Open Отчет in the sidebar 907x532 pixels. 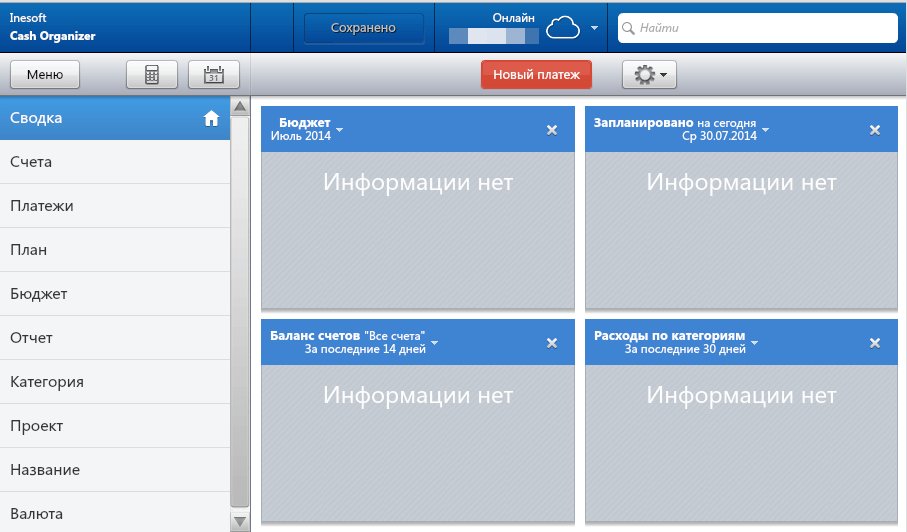[x=115, y=338]
